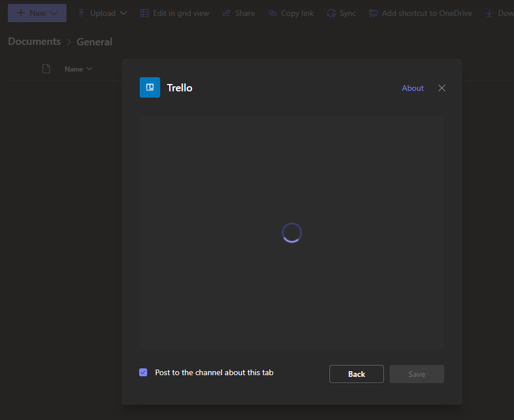Sort by the Name column header
The image size is (514, 420).
[x=74, y=69]
